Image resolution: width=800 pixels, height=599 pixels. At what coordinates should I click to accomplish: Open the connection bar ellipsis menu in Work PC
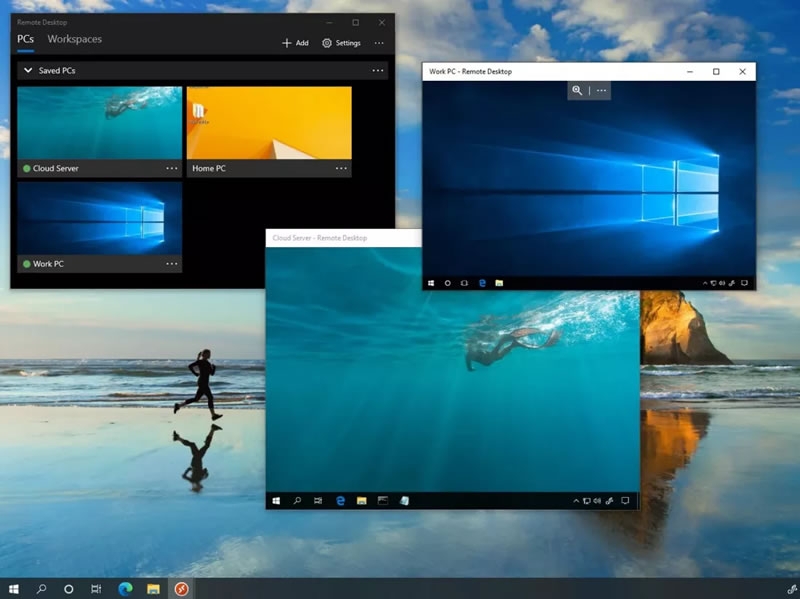coord(601,91)
